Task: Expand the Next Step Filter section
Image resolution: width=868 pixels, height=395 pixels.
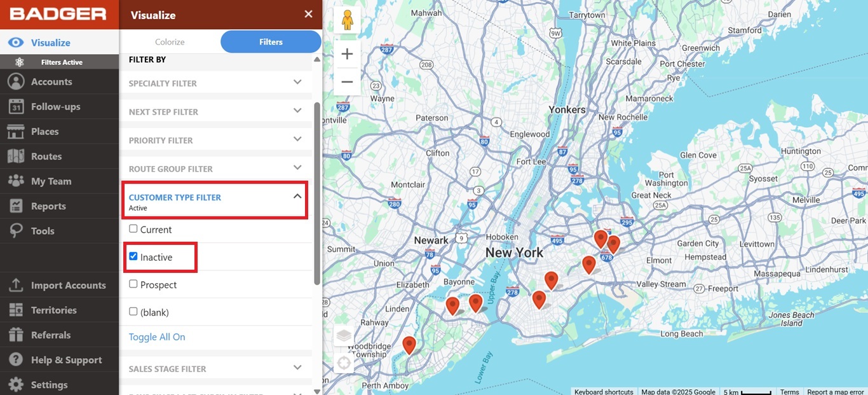Action: (x=216, y=111)
